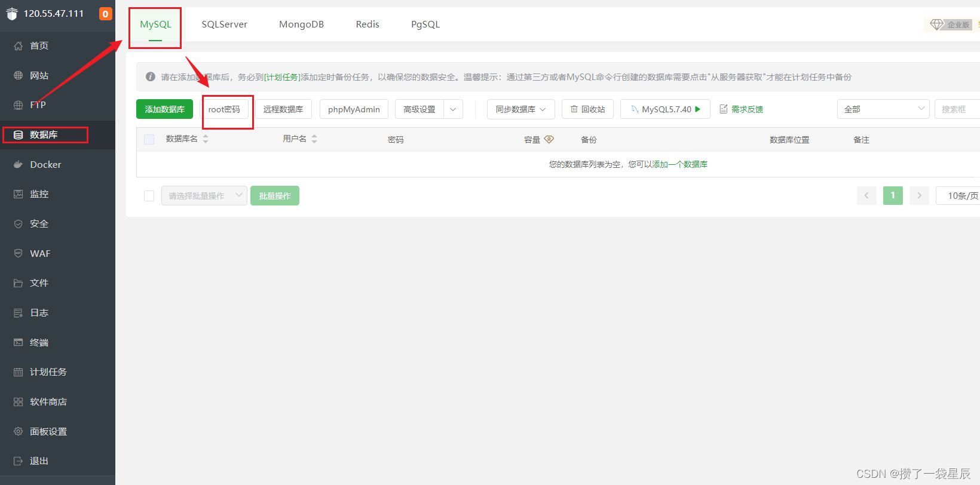The height and width of the screenshot is (485, 980).
Task: Click the 高级设置 button
Action: point(419,109)
